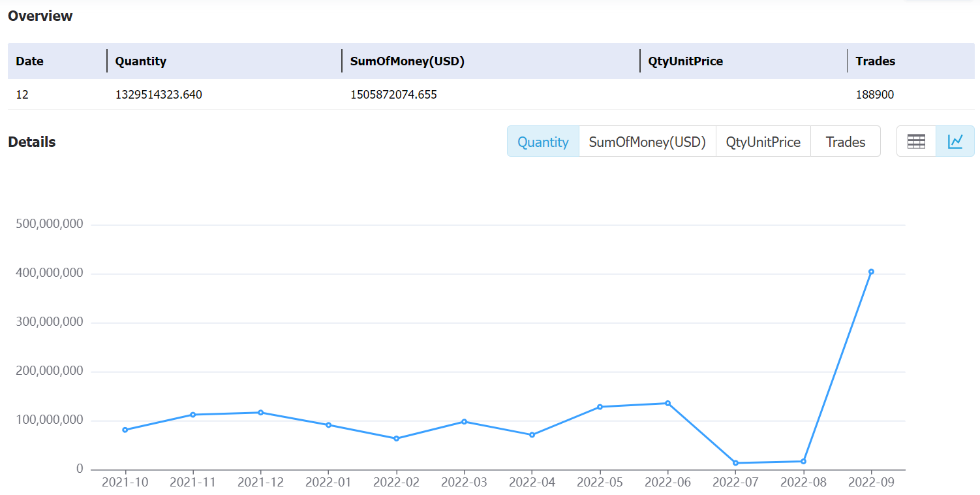Click the quantity value 1329514323.640
The height and width of the screenshot is (495, 980).
pos(159,95)
